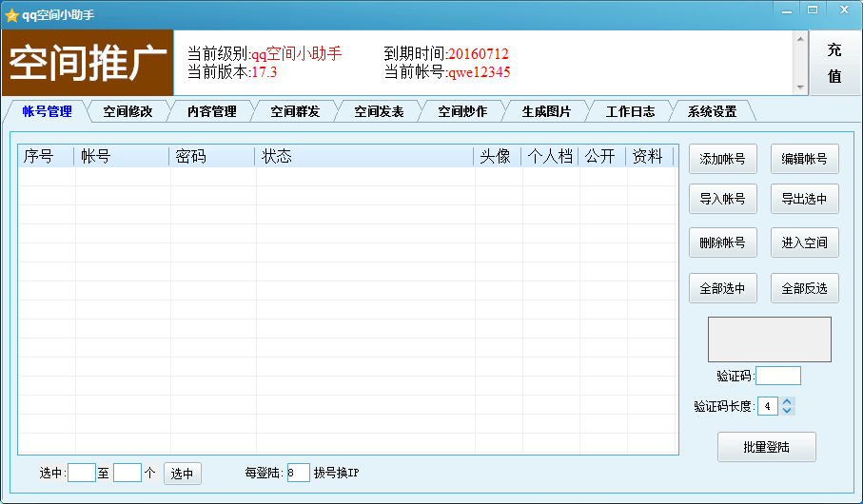Click the 帐号 column header
Image resolution: width=863 pixels, height=504 pixels.
pos(122,156)
